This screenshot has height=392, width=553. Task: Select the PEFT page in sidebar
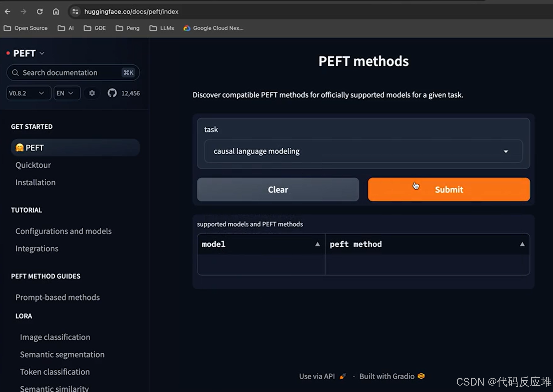75,148
